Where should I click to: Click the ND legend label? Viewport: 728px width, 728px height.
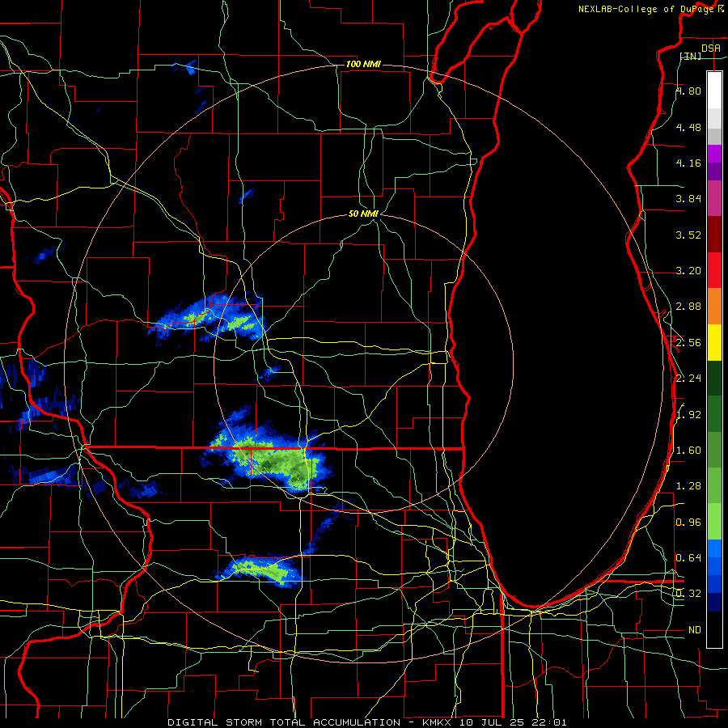click(695, 630)
